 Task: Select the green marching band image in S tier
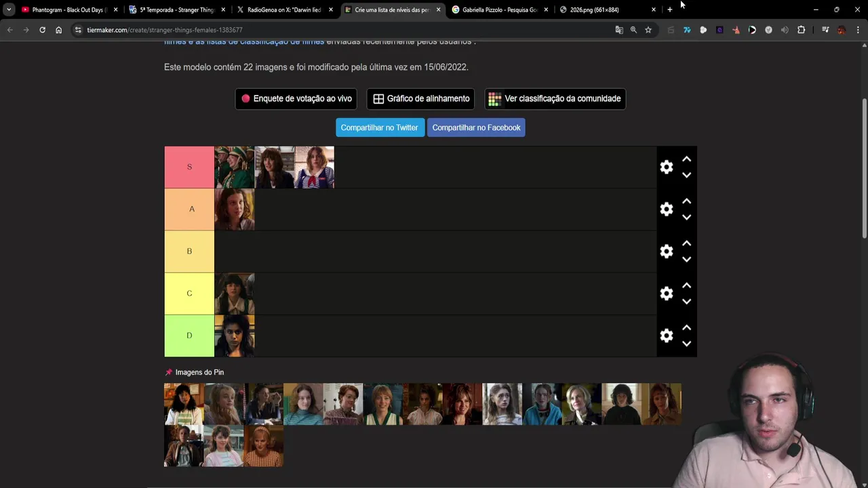[235, 167]
